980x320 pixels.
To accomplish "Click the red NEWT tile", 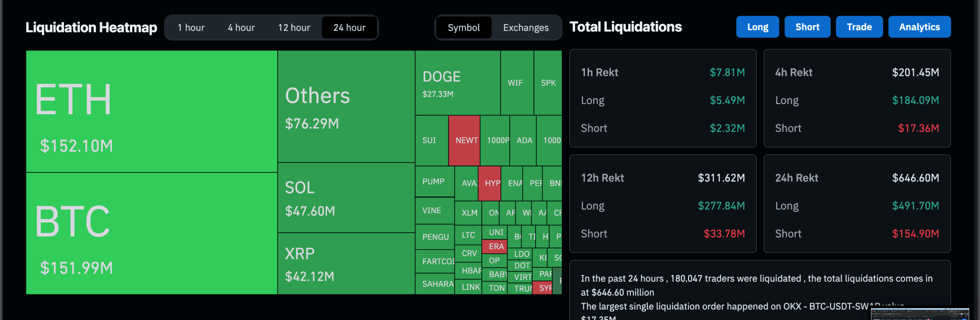I will (464, 140).
